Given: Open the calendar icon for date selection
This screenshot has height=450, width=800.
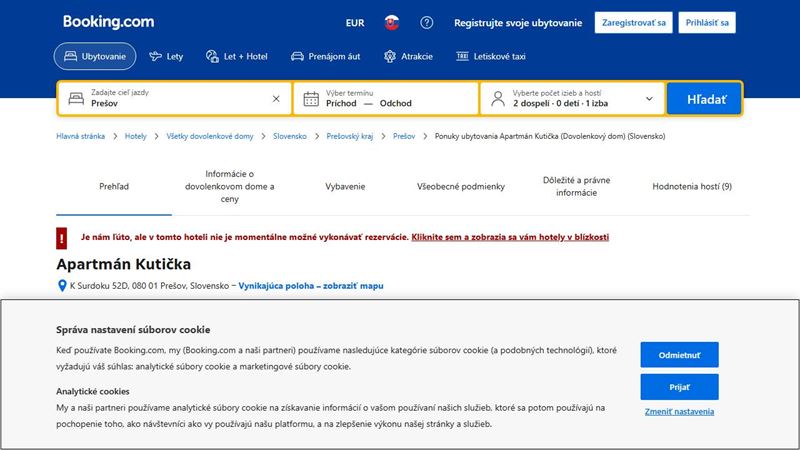Looking at the screenshot, I should pos(311,98).
